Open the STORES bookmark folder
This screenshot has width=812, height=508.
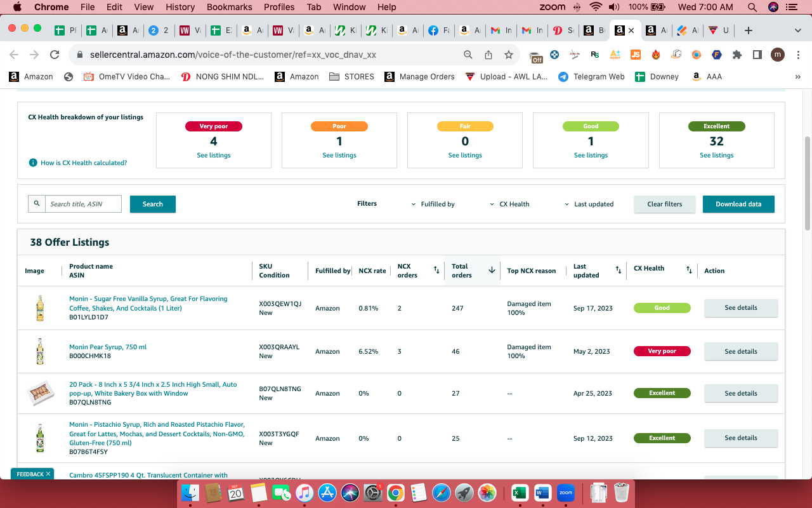pos(351,77)
